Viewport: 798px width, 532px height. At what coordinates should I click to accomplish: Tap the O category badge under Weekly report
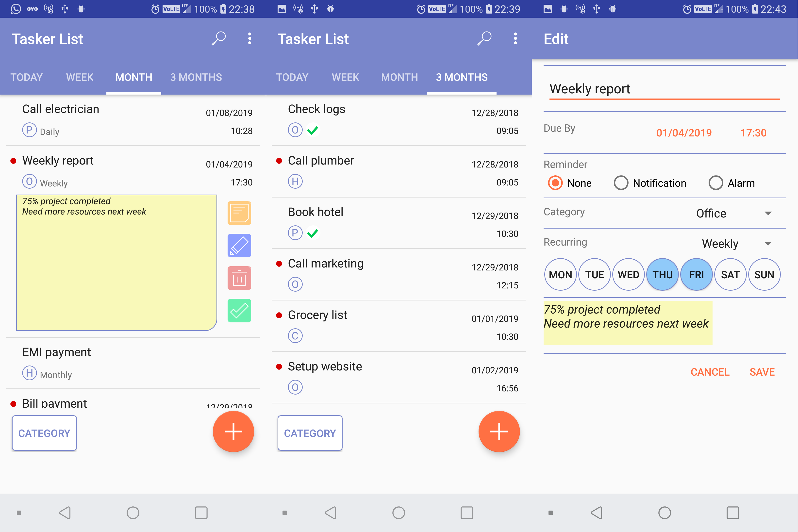(30, 182)
